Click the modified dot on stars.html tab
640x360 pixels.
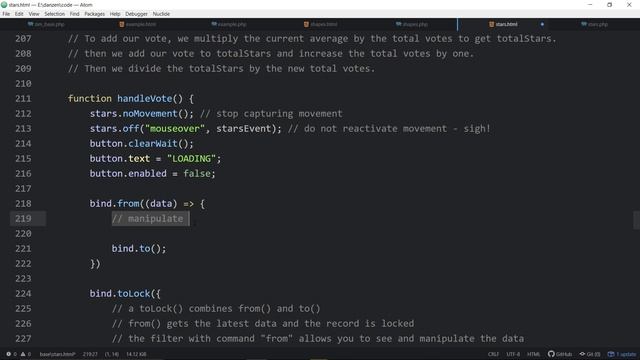(542, 24)
